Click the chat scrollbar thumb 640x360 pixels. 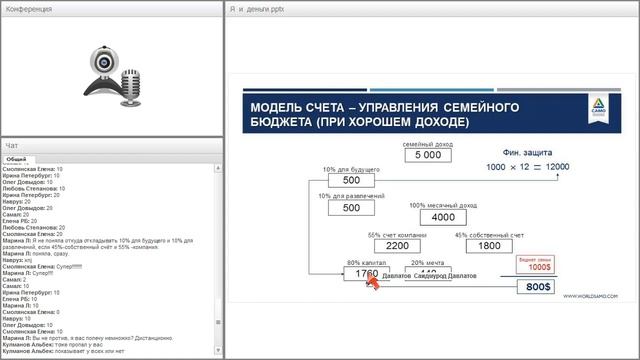tap(218, 322)
